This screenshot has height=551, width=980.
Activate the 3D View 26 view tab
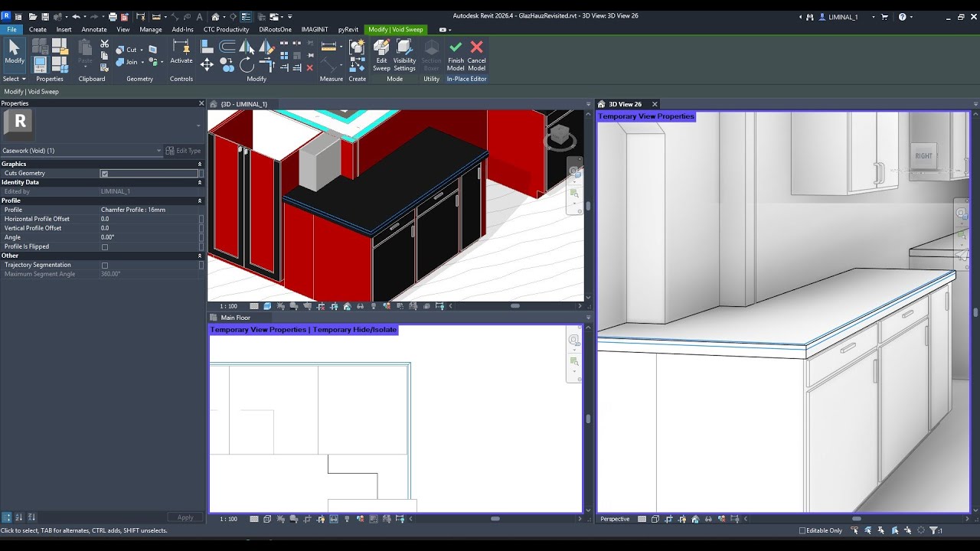point(625,104)
